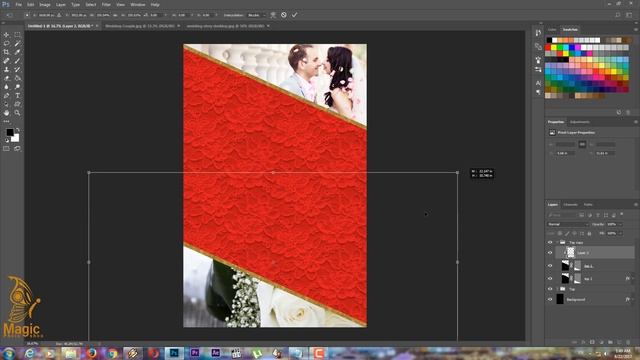The image size is (640, 360).
Task: Switch to the Adjustments tab
Action: (580, 122)
